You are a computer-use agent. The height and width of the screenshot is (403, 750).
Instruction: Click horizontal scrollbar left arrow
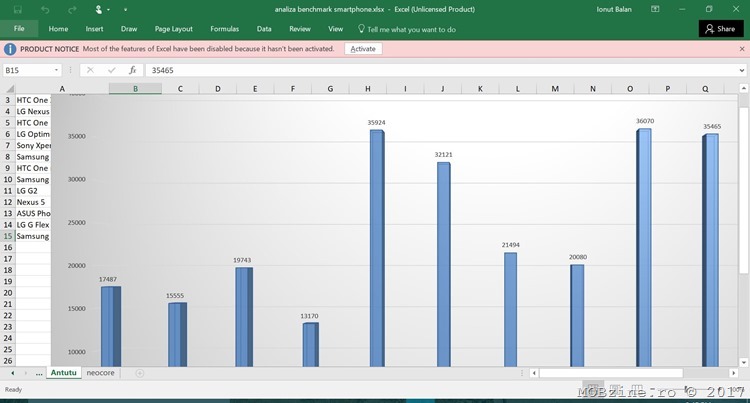click(x=534, y=373)
